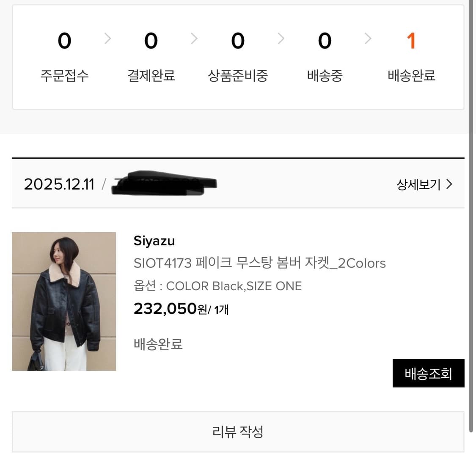Expand order details via right-pointing chevron
Viewport: 476px width, 473px height.
pyautogui.click(x=450, y=184)
